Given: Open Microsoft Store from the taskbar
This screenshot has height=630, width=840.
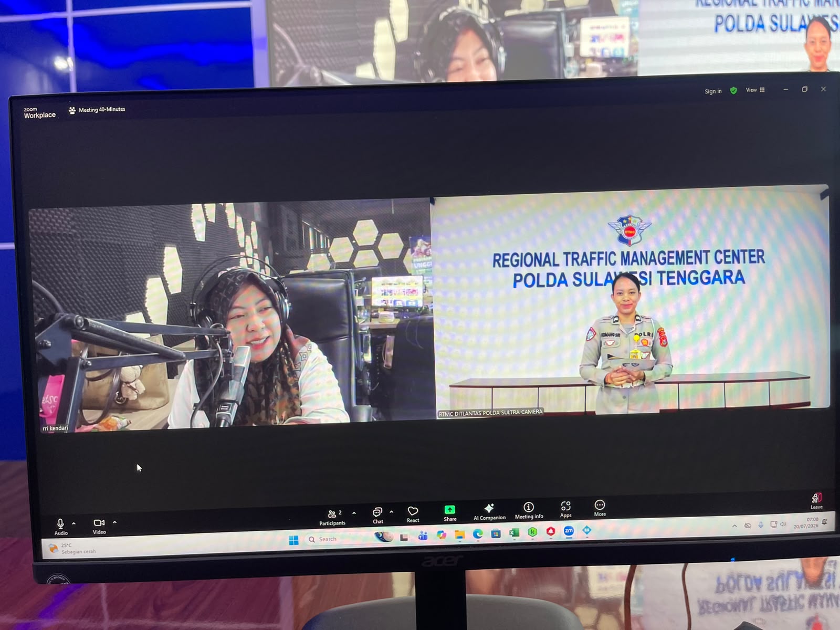Looking at the screenshot, I should click(x=496, y=533).
